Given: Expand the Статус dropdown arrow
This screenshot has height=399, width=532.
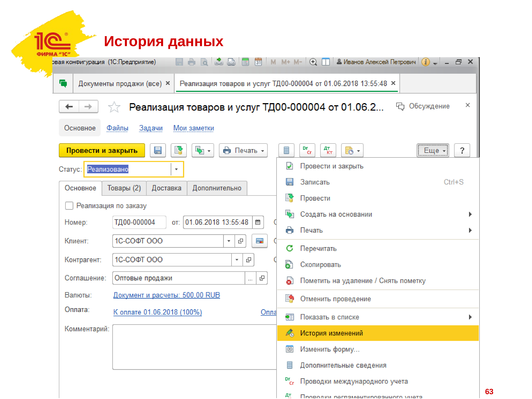Looking at the screenshot, I should coord(176,169).
